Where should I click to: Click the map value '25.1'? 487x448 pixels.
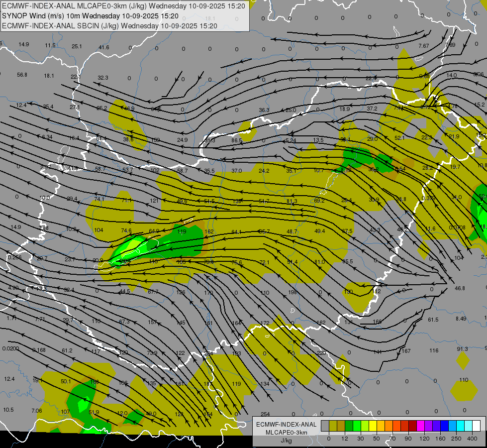pyautogui.click(x=77, y=46)
